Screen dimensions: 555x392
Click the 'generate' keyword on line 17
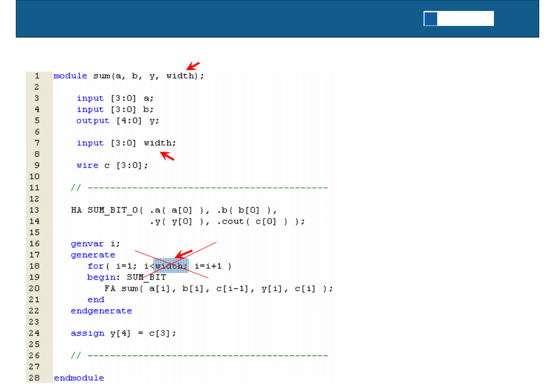coord(93,255)
